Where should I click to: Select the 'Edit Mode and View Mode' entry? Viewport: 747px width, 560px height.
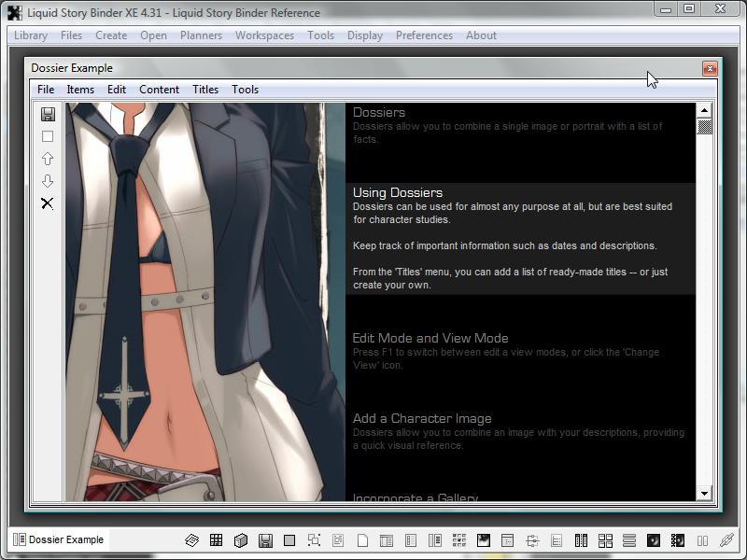pyautogui.click(x=430, y=338)
